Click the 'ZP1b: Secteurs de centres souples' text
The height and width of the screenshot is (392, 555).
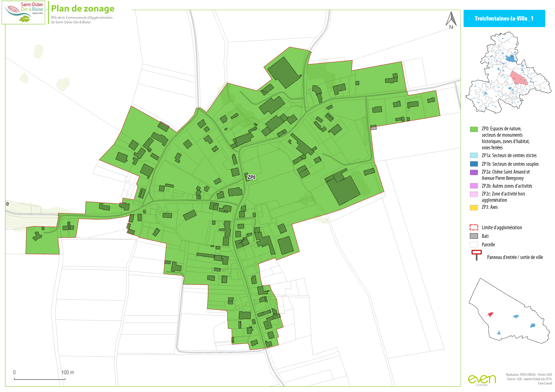(510, 164)
